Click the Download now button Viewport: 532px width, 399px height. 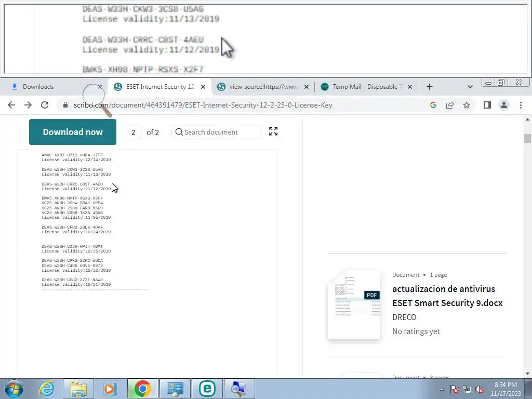(73, 132)
